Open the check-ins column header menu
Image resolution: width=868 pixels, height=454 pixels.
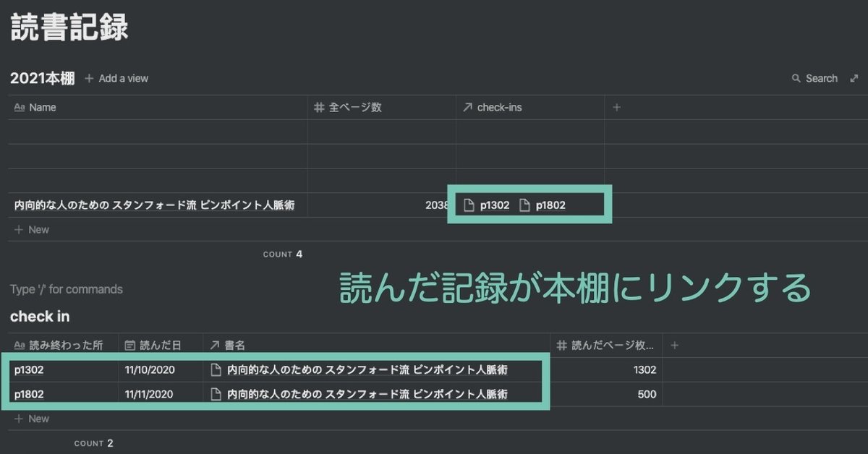[530, 107]
